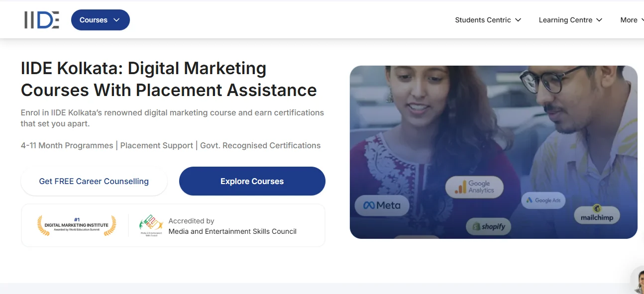Select Learning Centre in the top navigation

[x=566, y=19]
